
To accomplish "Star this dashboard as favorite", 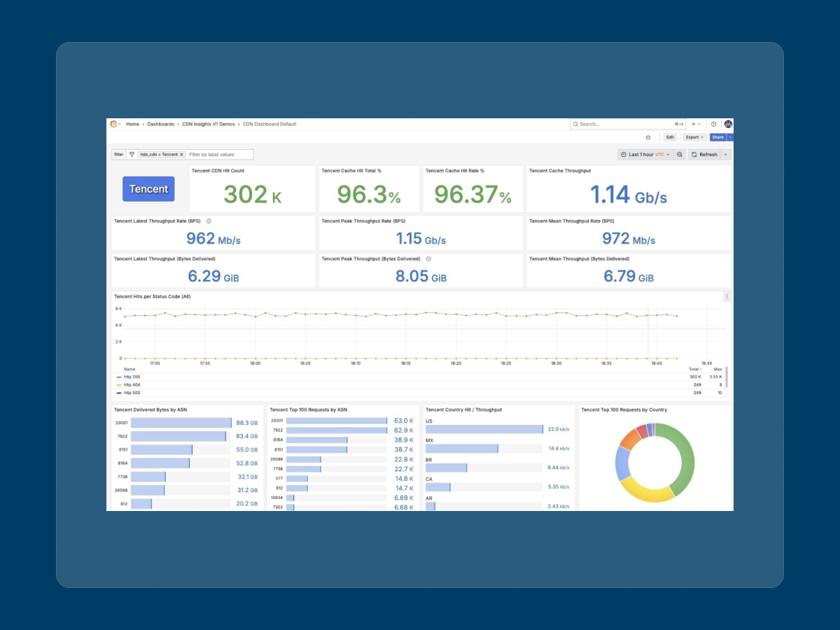I will click(x=648, y=137).
